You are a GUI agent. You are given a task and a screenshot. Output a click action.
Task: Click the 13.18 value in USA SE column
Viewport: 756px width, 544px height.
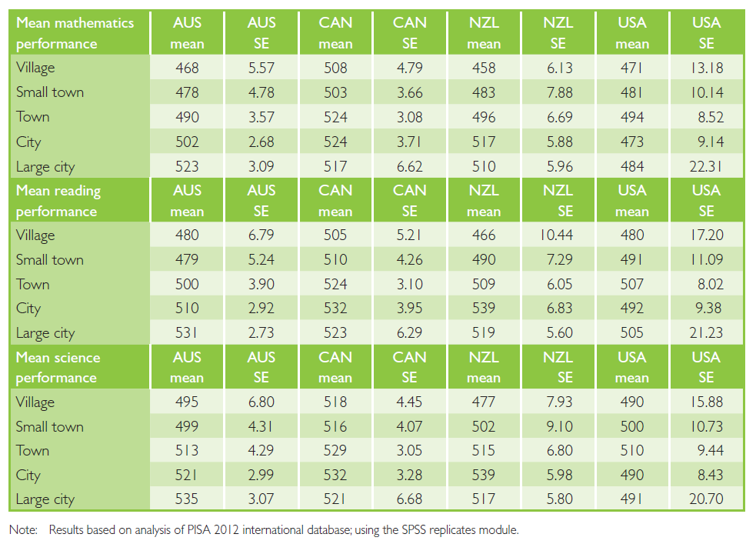706,68
